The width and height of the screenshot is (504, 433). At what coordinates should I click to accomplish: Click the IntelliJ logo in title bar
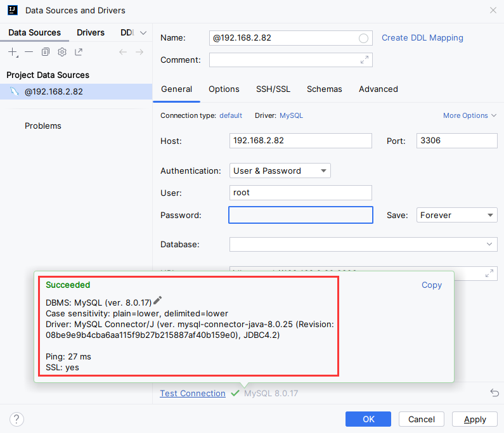click(13, 10)
